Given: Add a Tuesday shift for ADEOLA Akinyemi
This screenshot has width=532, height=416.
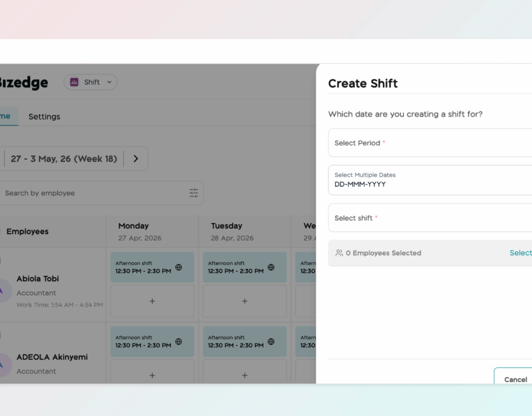Looking at the screenshot, I should [244, 376].
